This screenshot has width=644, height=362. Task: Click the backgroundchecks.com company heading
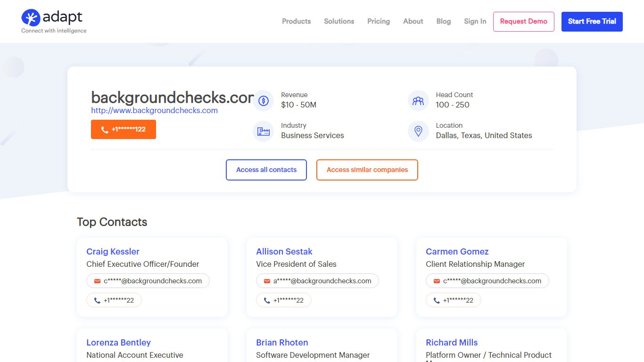coord(173,98)
